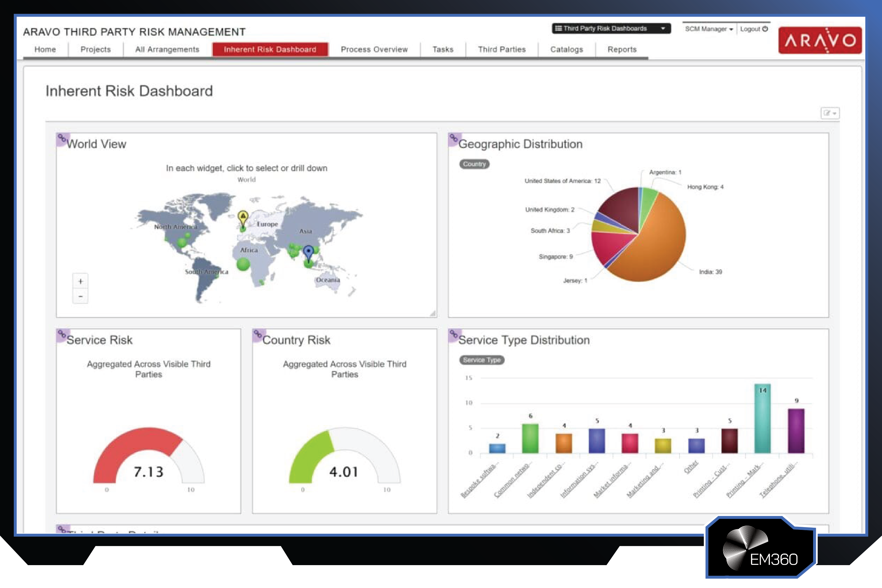This screenshot has width=882, height=588.
Task: Open the Projects tab
Action: 96,50
